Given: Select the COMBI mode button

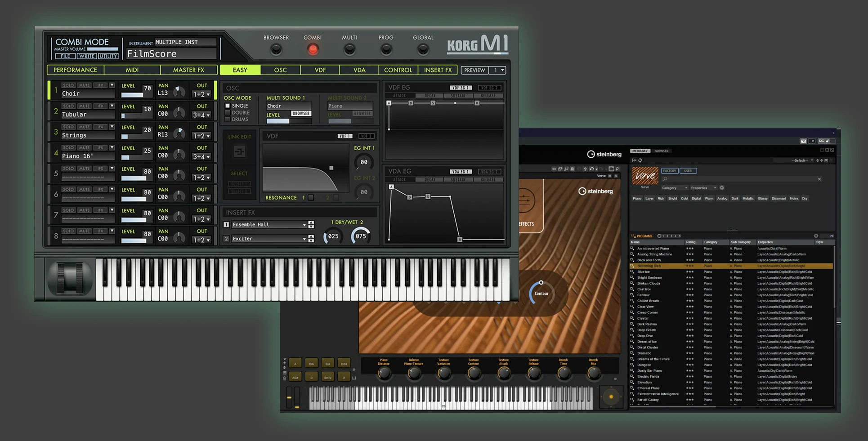Looking at the screenshot, I should click(313, 49).
